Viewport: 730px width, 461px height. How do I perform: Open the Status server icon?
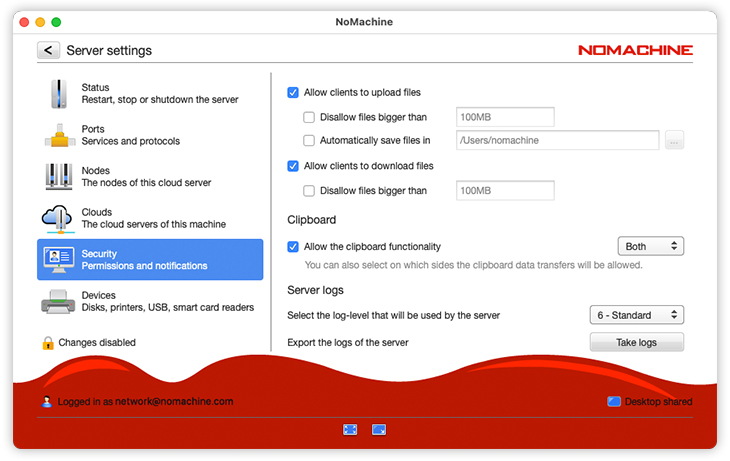click(x=59, y=94)
